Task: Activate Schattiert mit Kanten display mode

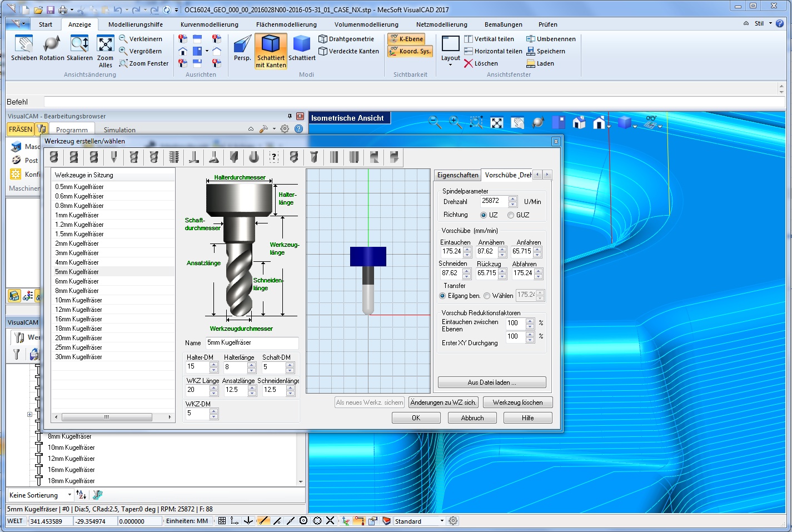Action: 271,51
